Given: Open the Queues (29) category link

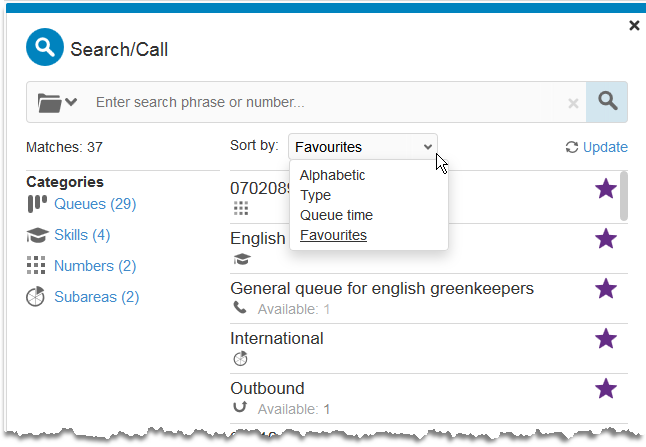Looking at the screenshot, I should pyautogui.click(x=95, y=204).
